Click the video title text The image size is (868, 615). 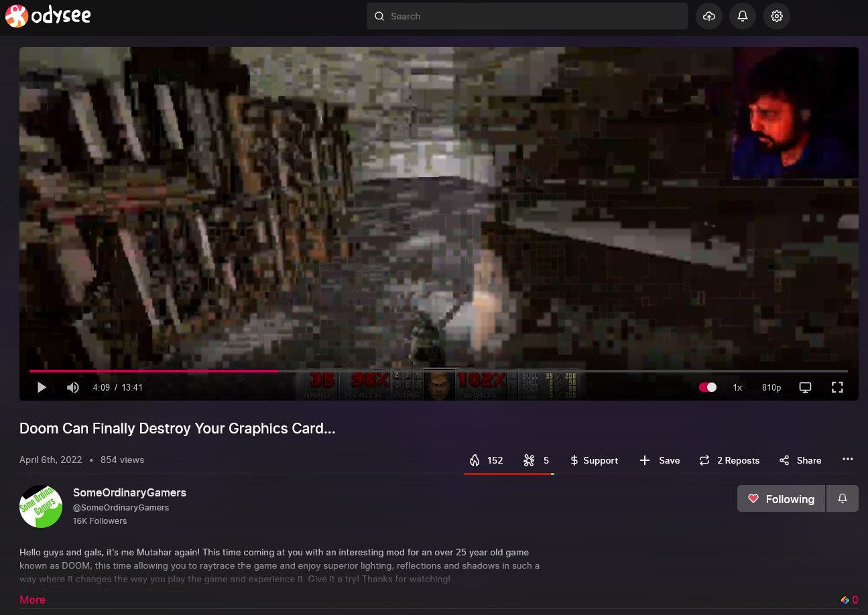coord(178,429)
